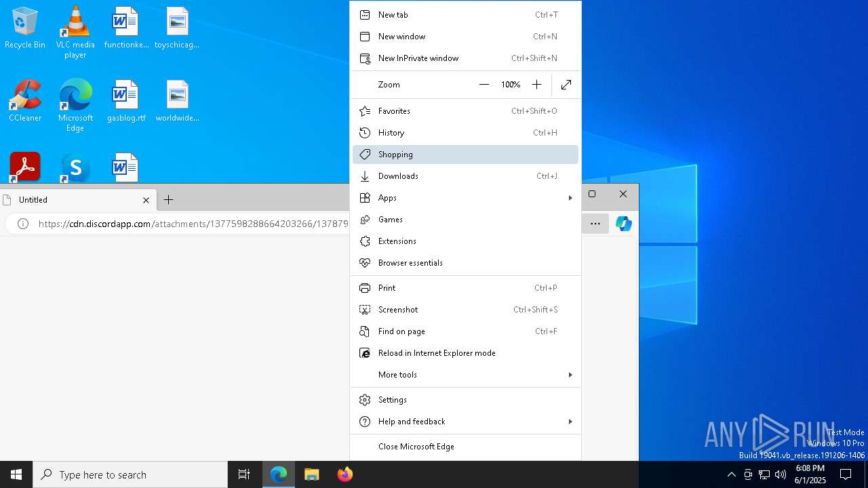
Task: Click the site information icon in address bar
Action: pos(23,224)
